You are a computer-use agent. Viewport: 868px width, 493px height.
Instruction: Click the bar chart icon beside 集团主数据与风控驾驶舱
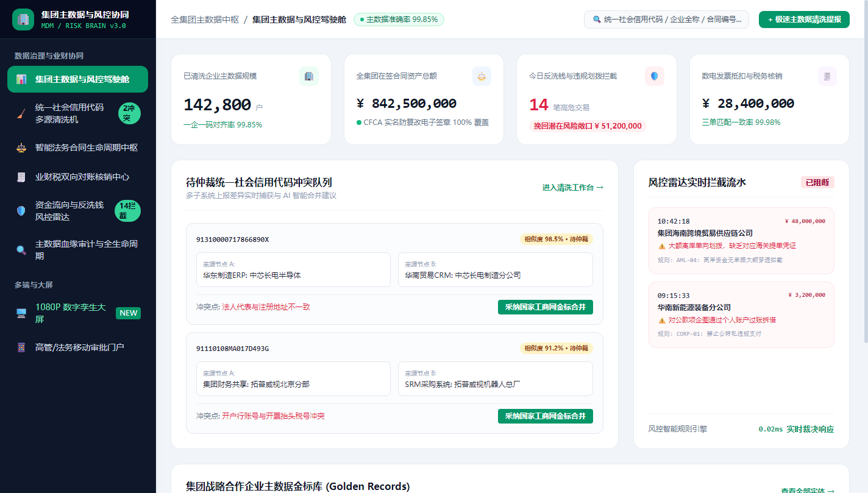pyautogui.click(x=21, y=79)
